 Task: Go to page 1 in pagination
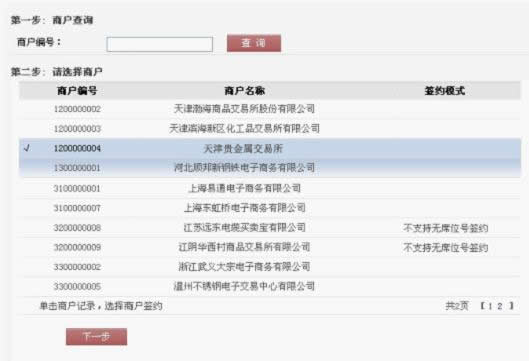tap(490, 306)
